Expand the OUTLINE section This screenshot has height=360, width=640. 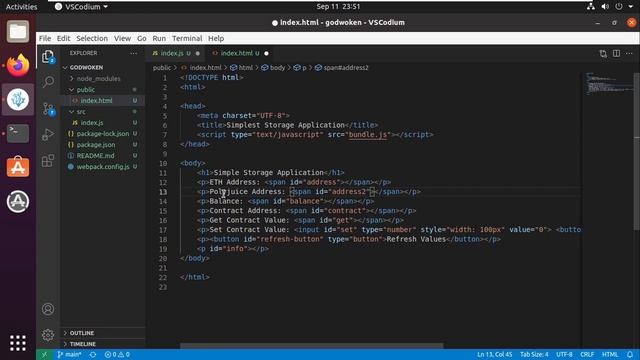click(82, 333)
